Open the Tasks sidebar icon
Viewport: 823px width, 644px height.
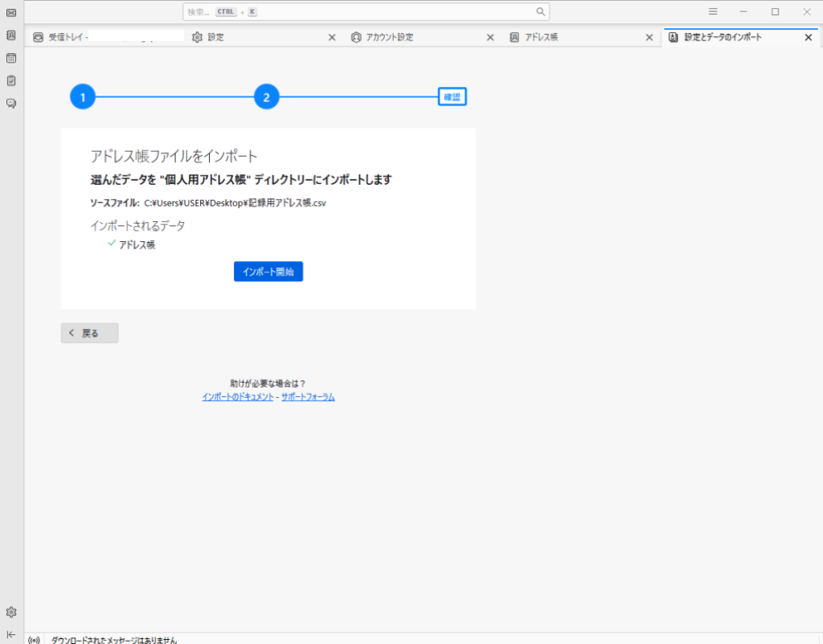coord(11,80)
